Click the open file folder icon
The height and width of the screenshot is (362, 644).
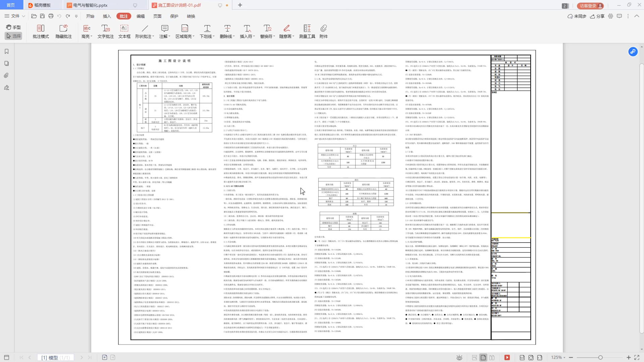click(x=34, y=16)
